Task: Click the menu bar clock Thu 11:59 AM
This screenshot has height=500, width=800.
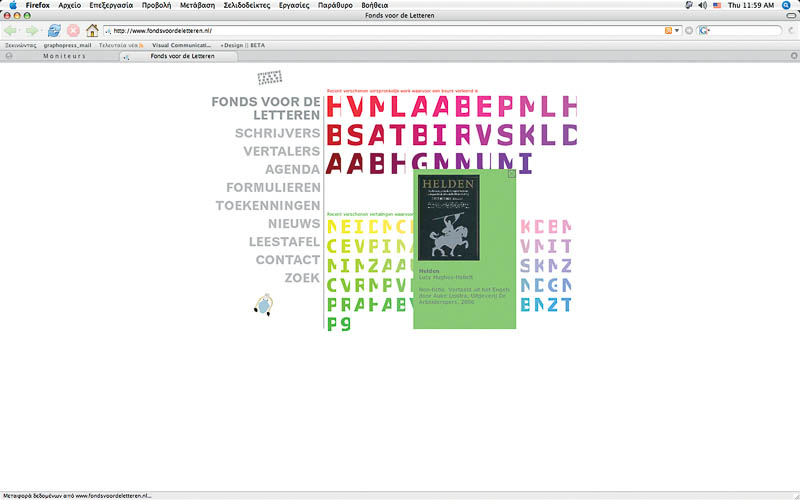Action: 751,5
